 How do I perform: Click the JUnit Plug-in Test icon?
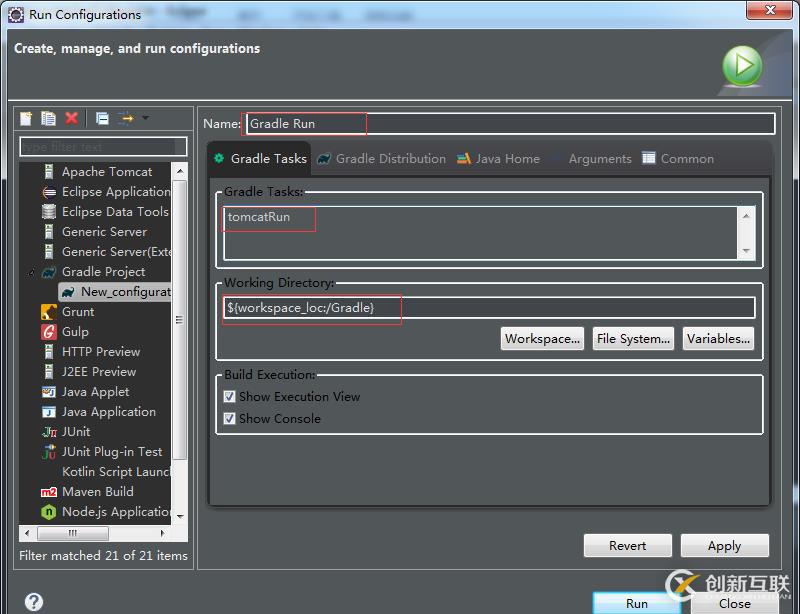pos(49,452)
